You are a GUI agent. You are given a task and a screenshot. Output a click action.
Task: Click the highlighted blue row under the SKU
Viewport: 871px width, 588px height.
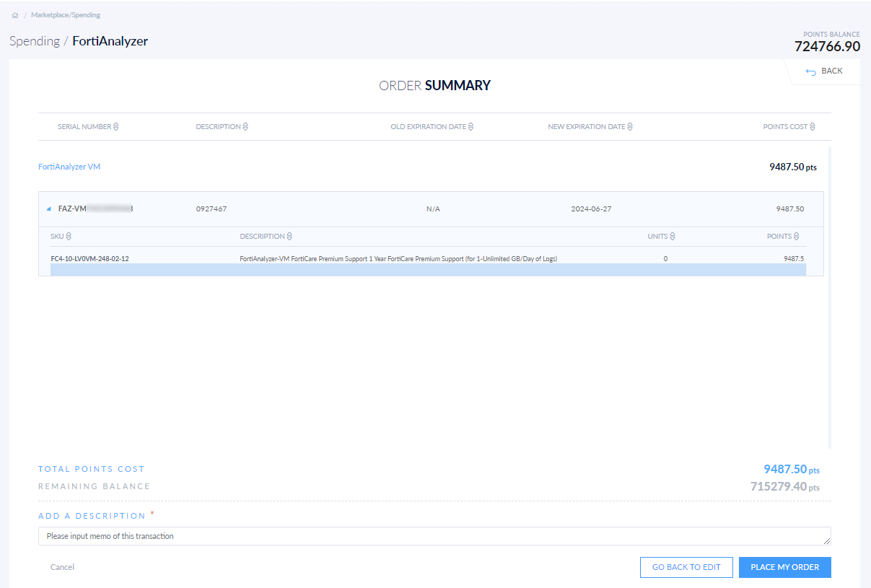[x=428, y=270]
